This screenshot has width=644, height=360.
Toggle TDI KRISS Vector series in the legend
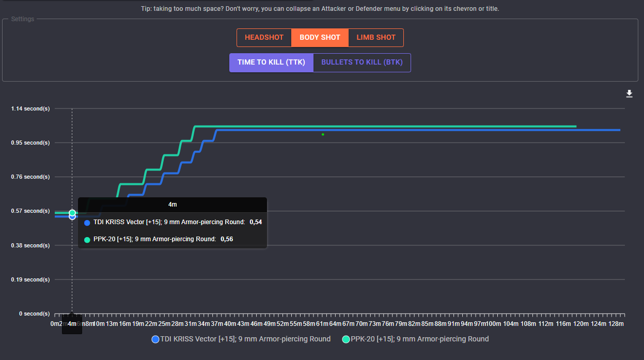coord(241,339)
